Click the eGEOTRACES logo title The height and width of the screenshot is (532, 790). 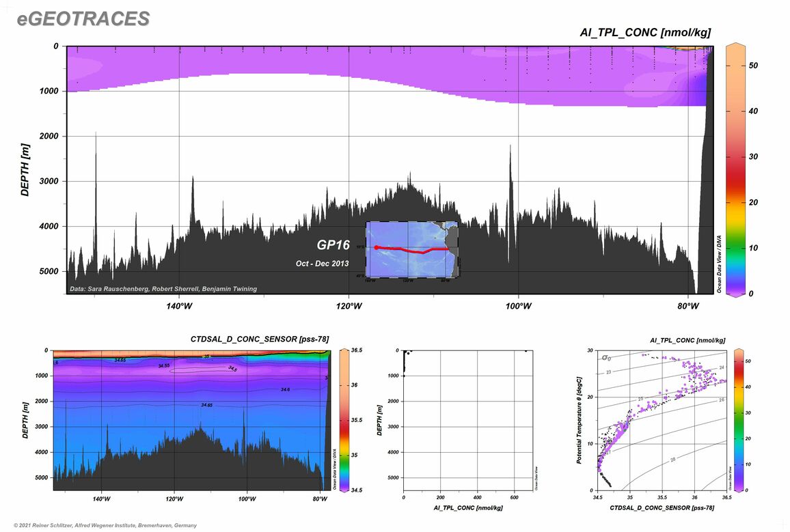tap(83, 19)
